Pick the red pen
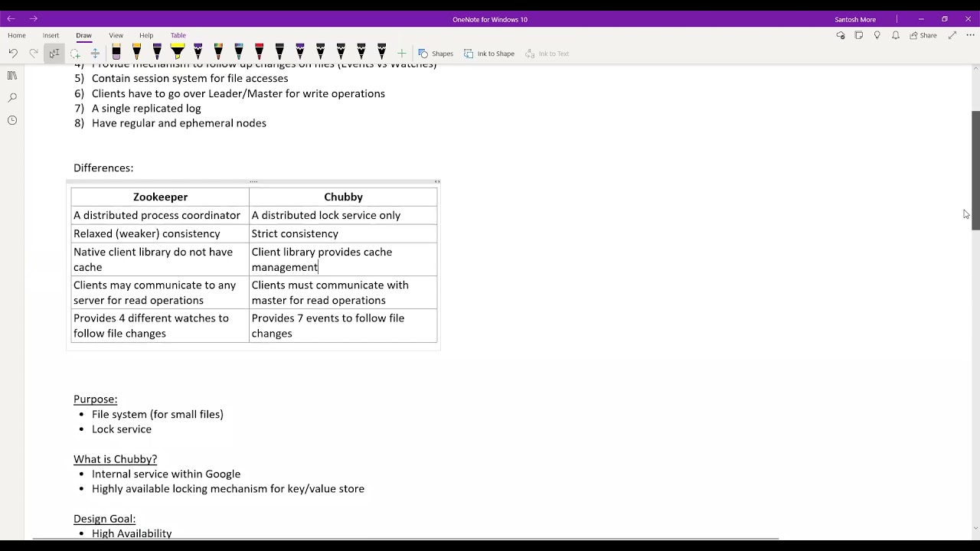Viewport: 980px width, 551px height. point(260,53)
